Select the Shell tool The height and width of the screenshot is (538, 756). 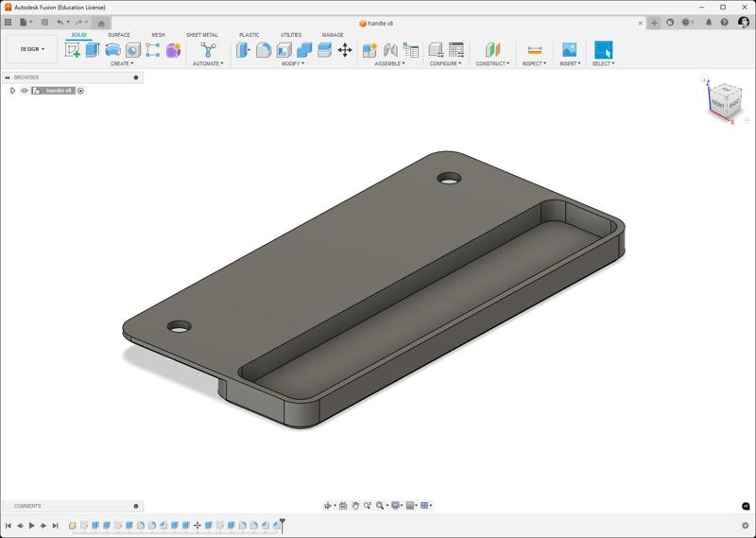click(x=283, y=50)
